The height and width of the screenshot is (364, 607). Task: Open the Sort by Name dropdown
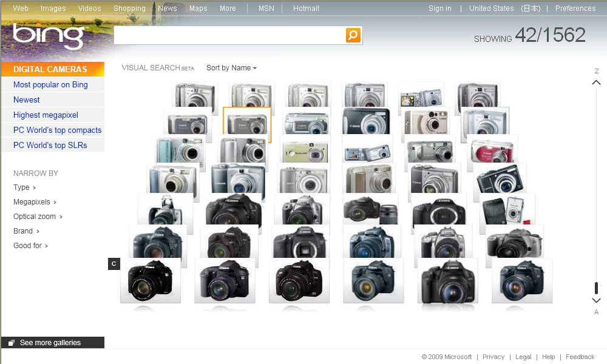[x=231, y=68]
